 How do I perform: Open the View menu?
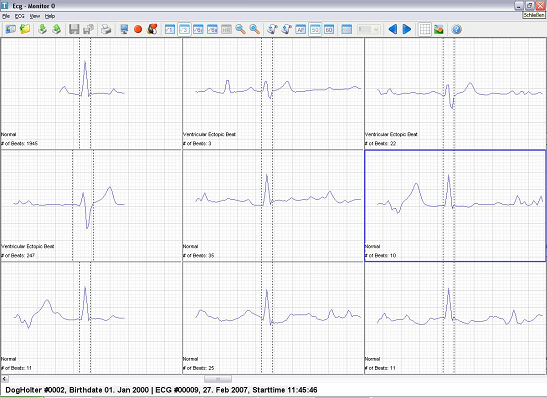35,16
